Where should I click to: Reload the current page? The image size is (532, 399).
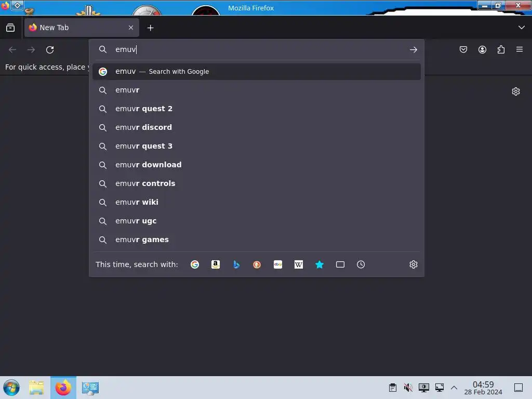50,50
